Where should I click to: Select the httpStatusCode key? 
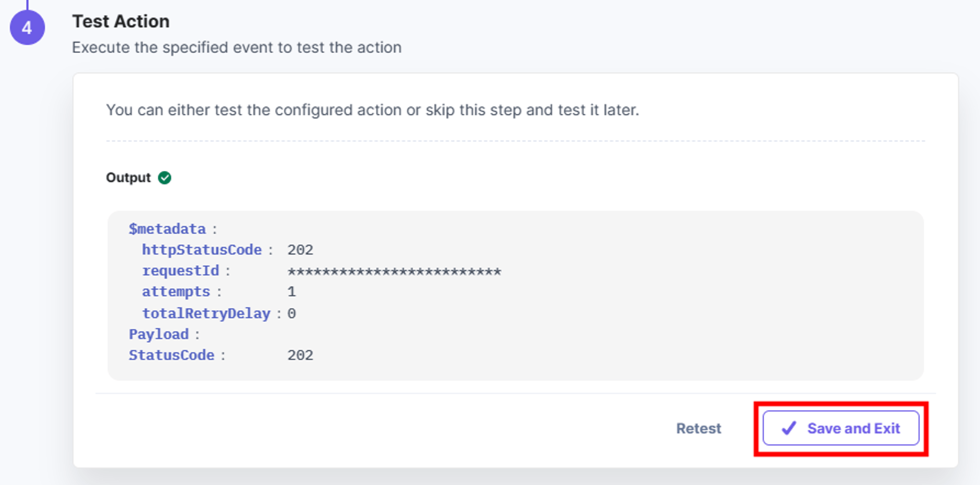click(202, 250)
